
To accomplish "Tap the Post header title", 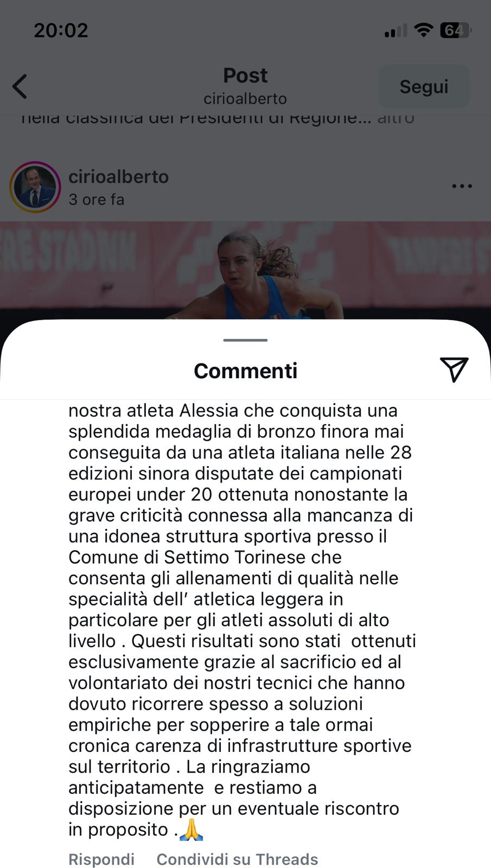I will coord(245,75).
